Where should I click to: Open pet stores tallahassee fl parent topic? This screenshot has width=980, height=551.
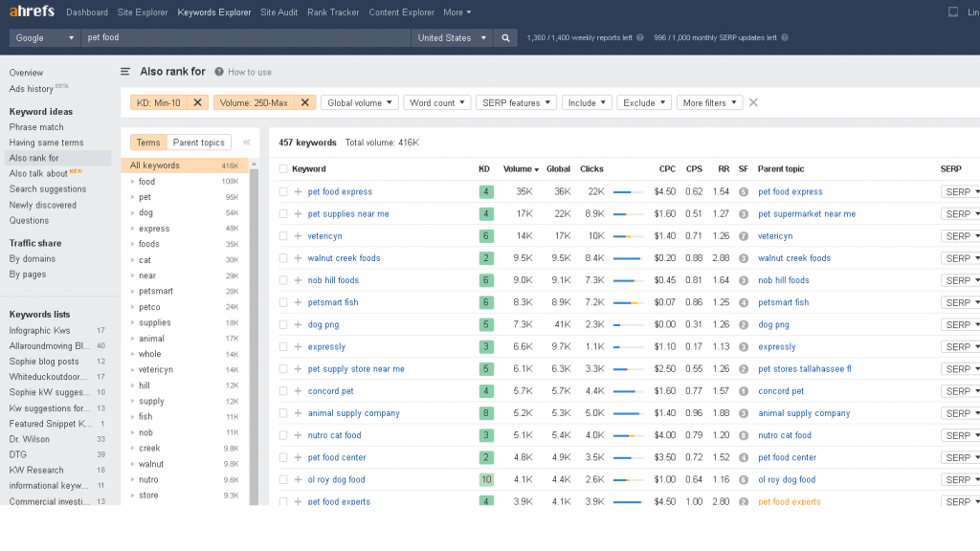point(804,368)
